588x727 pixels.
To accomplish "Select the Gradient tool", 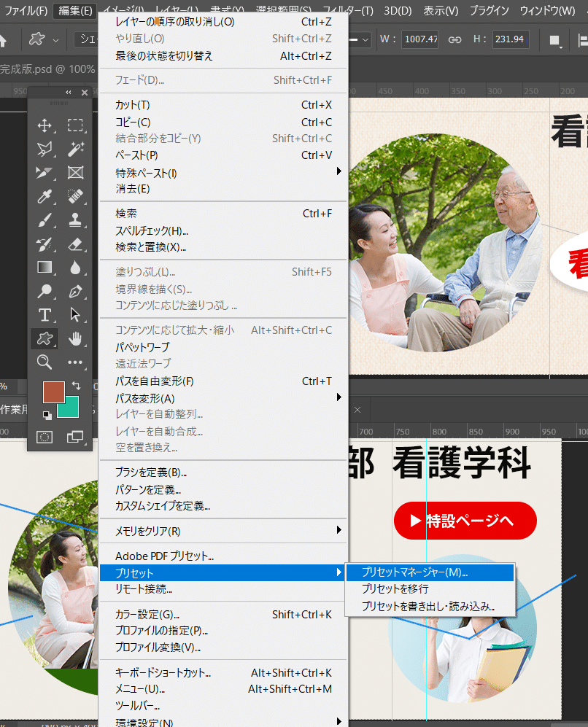I will (x=45, y=268).
